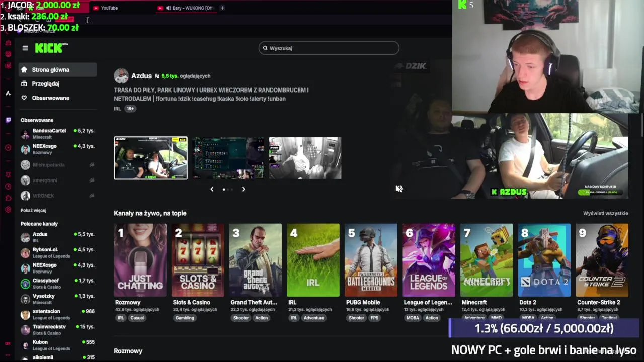Click the Classybeef avatar in recommended channels
Screen dimensions: 644x362
coord(25,284)
